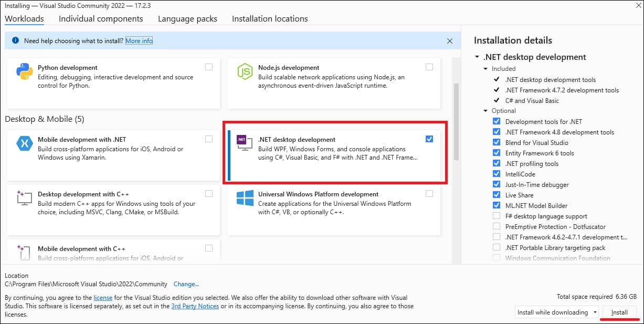This screenshot has height=324, width=644.
Task: Uncheck the .NET desktop development checkbox
Action: coord(429,139)
